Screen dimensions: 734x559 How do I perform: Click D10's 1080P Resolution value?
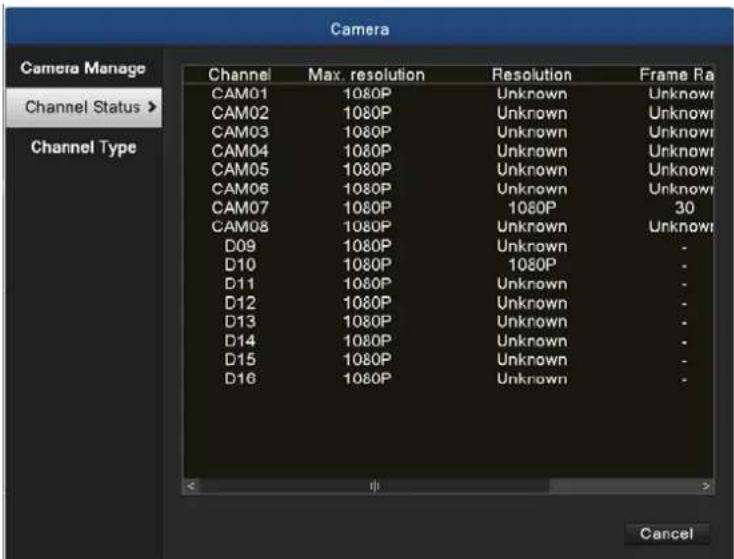tap(532, 265)
